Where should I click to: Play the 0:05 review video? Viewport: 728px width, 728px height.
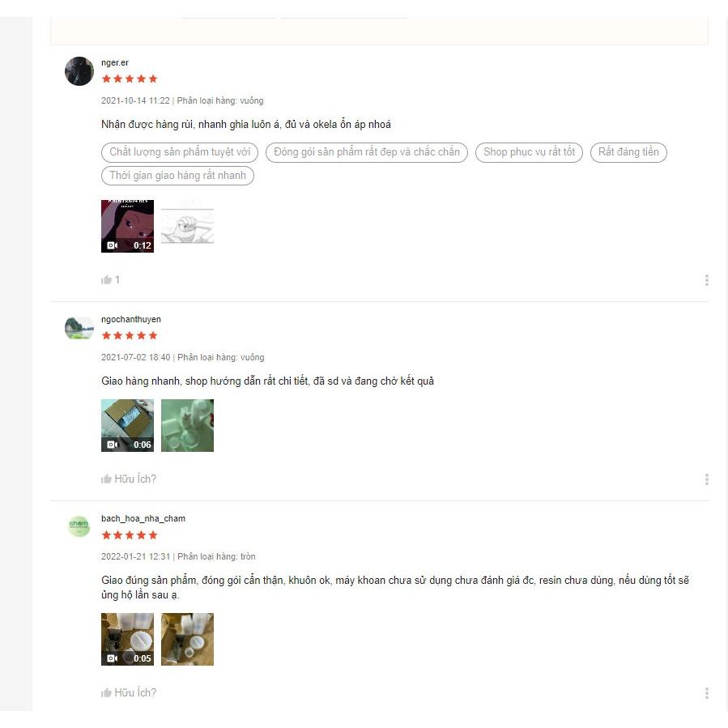pos(127,639)
